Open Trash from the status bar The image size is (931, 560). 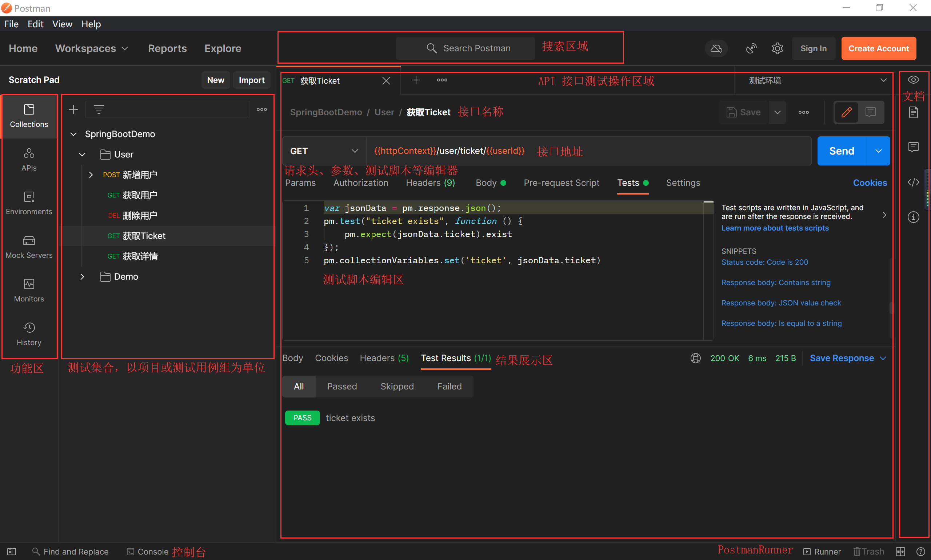pos(869,552)
